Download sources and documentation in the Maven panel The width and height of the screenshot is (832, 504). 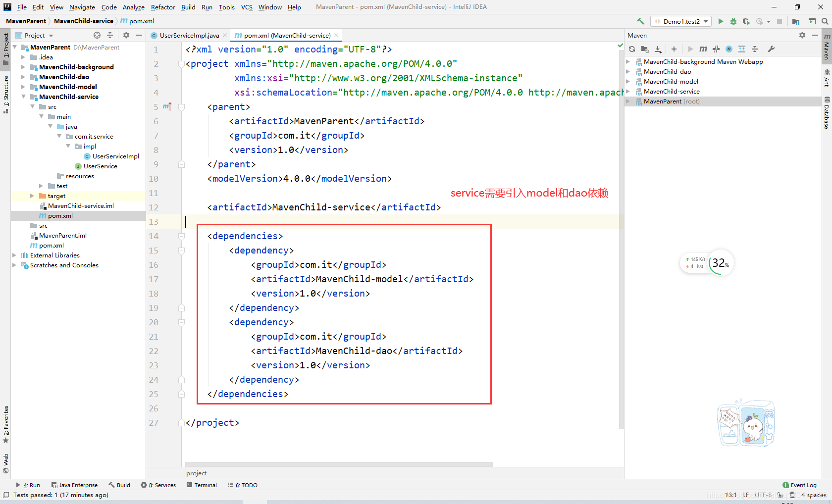tap(658, 49)
